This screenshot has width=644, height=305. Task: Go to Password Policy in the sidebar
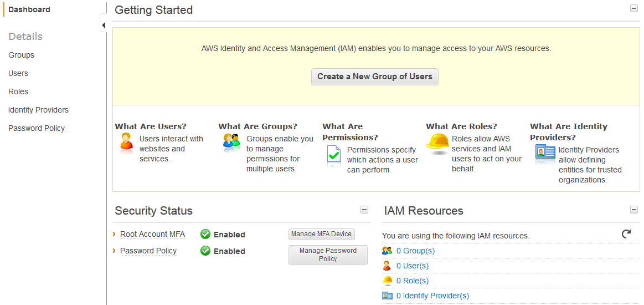pos(37,128)
